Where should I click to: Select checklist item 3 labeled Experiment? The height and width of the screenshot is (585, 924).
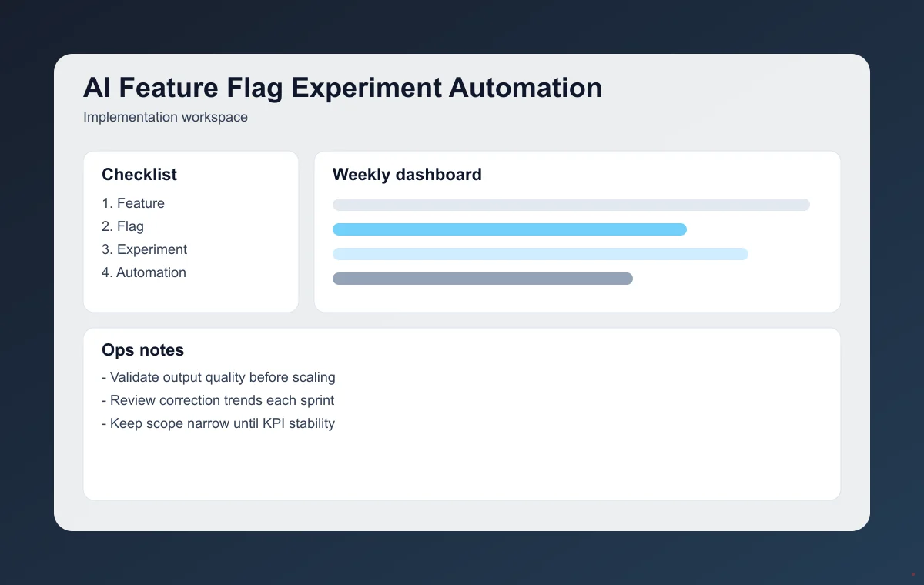[144, 249]
